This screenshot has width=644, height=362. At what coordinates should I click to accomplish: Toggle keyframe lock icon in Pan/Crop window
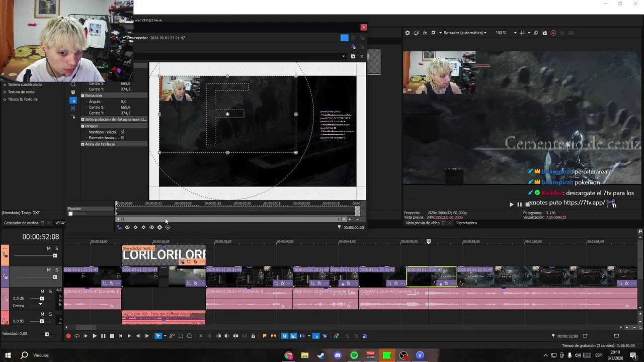coord(119,228)
